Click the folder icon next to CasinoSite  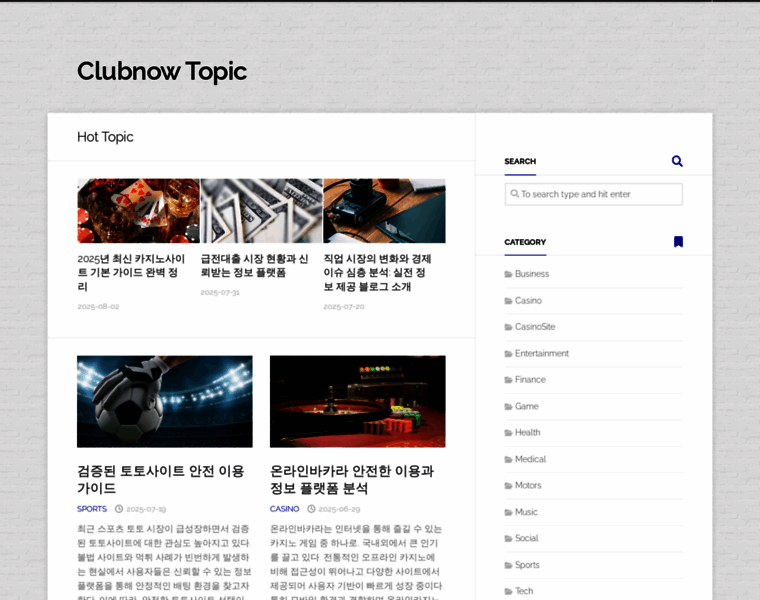point(508,327)
